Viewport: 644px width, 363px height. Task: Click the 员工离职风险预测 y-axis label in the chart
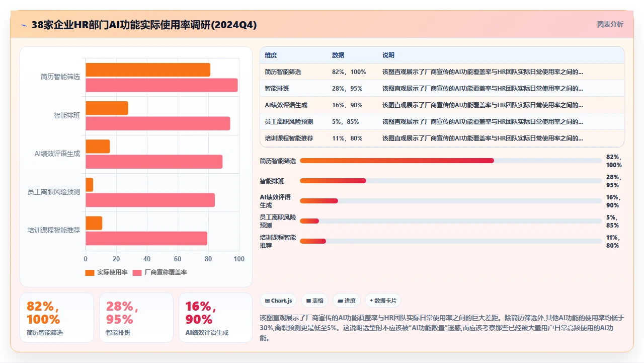click(54, 192)
